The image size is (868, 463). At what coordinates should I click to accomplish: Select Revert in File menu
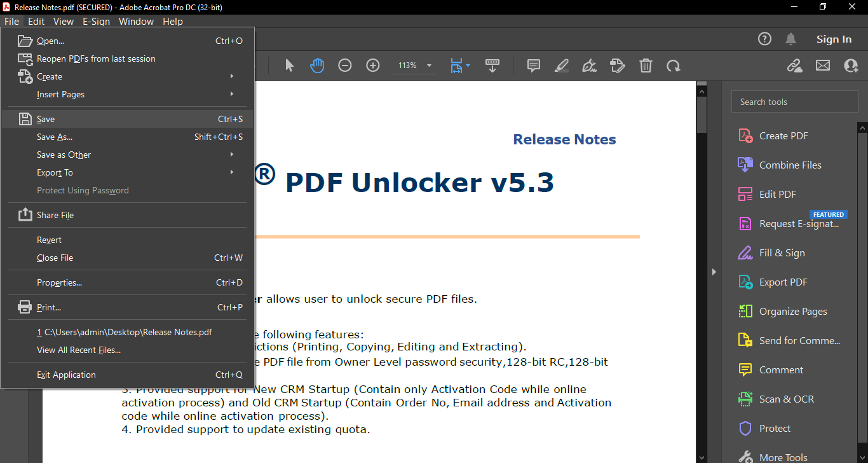[128, 240]
